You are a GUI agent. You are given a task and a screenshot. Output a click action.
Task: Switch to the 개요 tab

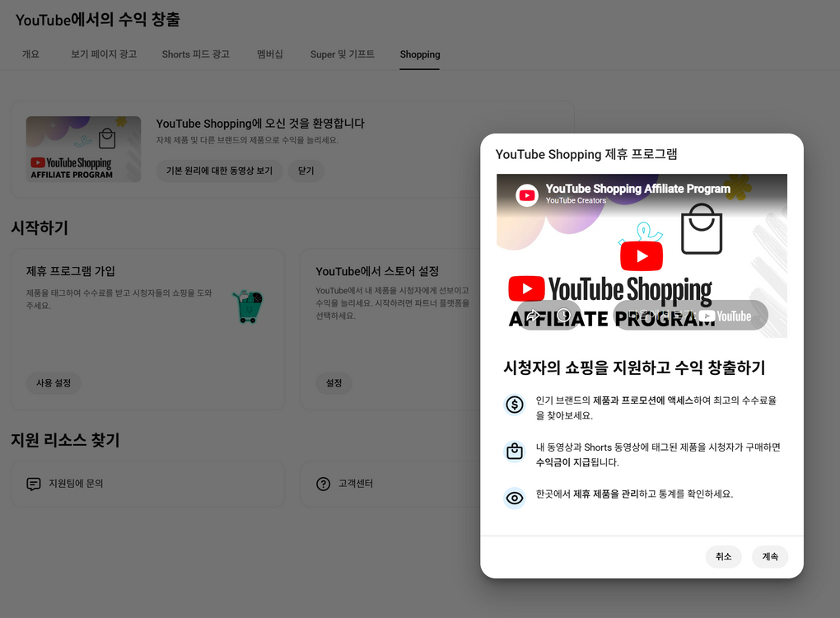tap(30, 54)
